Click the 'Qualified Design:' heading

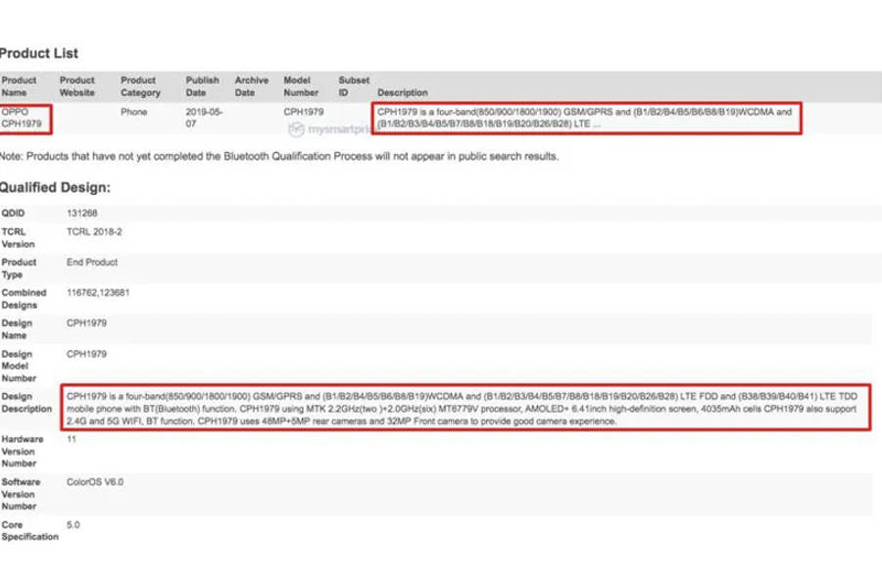pyautogui.click(x=55, y=187)
